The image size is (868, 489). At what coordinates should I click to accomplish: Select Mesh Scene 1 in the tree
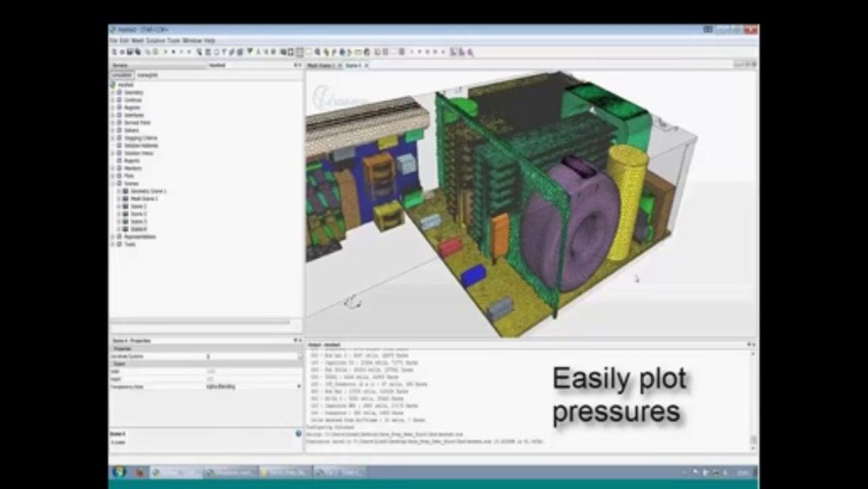145,198
